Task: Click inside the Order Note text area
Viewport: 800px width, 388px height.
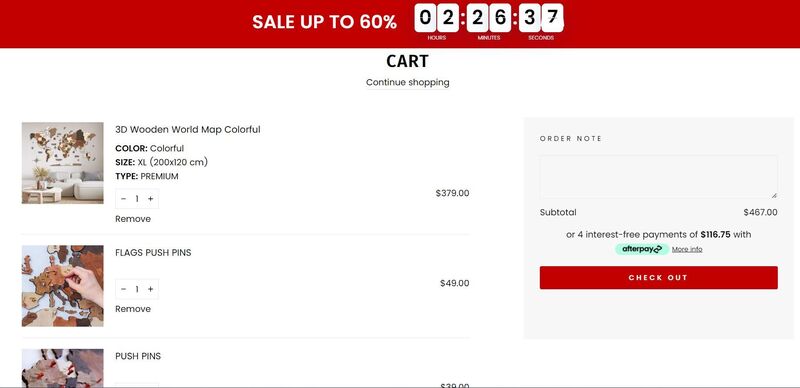Action: click(x=658, y=177)
